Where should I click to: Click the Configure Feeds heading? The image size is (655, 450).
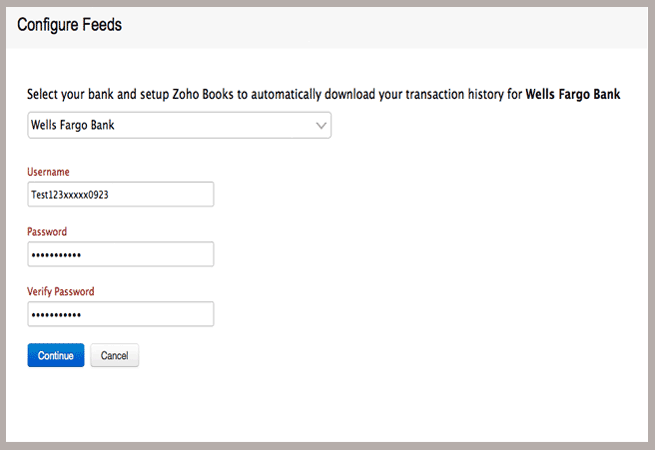(x=69, y=25)
